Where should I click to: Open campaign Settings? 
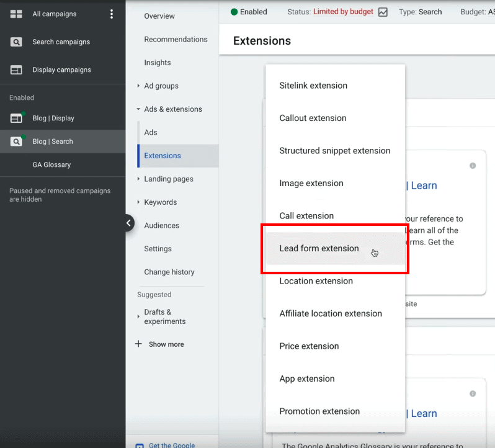click(158, 249)
